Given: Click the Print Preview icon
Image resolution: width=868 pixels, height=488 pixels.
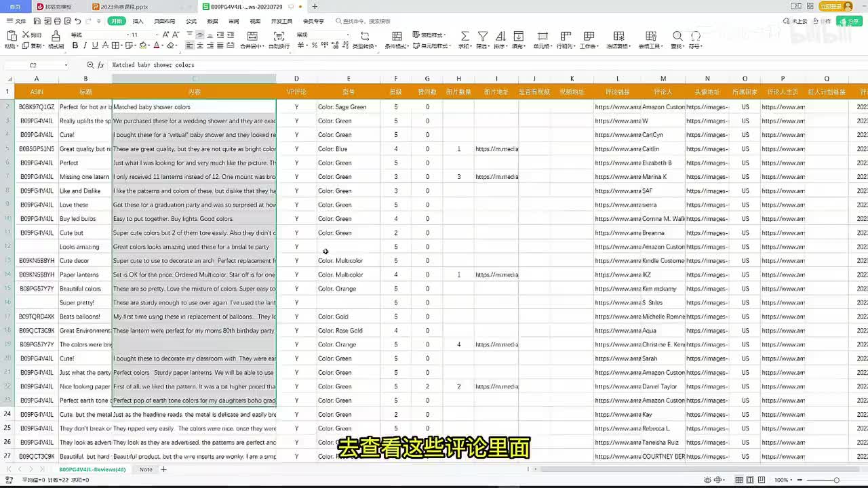Looking at the screenshot, I should pos(68,21).
